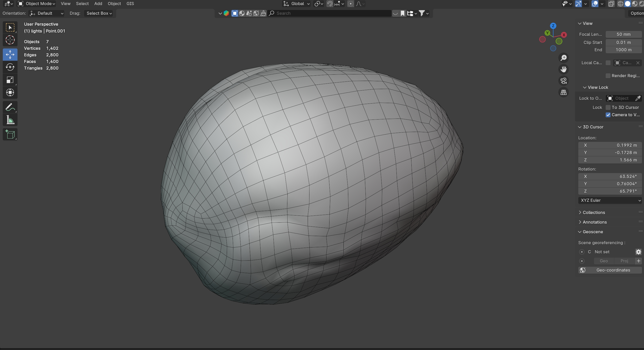
Task: Switch to orthographic view grid icon
Action: [x=563, y=92]
